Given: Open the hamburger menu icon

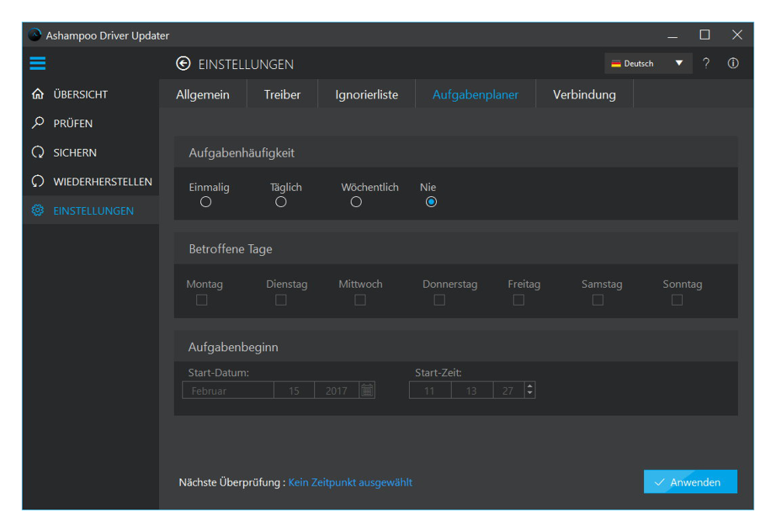Looking at the screenshot, I should pyautogui.click(x=37, y=64).
